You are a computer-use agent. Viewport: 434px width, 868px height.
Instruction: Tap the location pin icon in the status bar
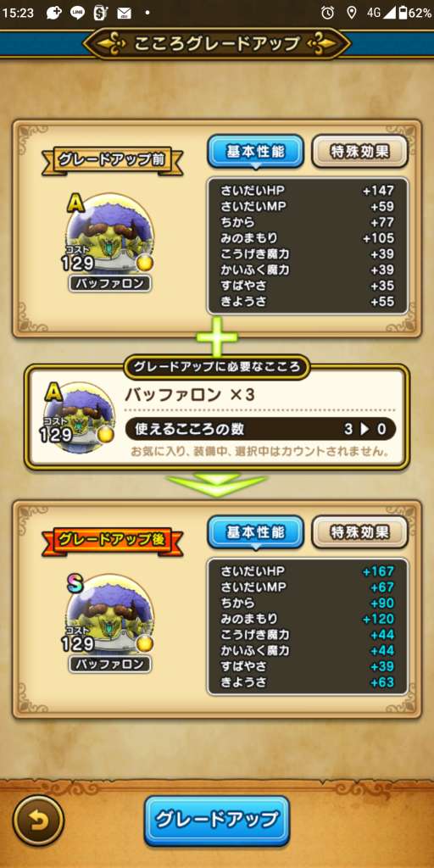click(x=351, y=12)
